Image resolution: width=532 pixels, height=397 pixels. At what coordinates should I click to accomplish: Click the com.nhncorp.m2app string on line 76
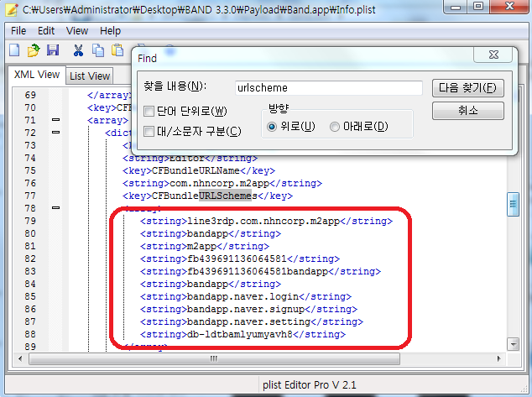coord(222,183)
